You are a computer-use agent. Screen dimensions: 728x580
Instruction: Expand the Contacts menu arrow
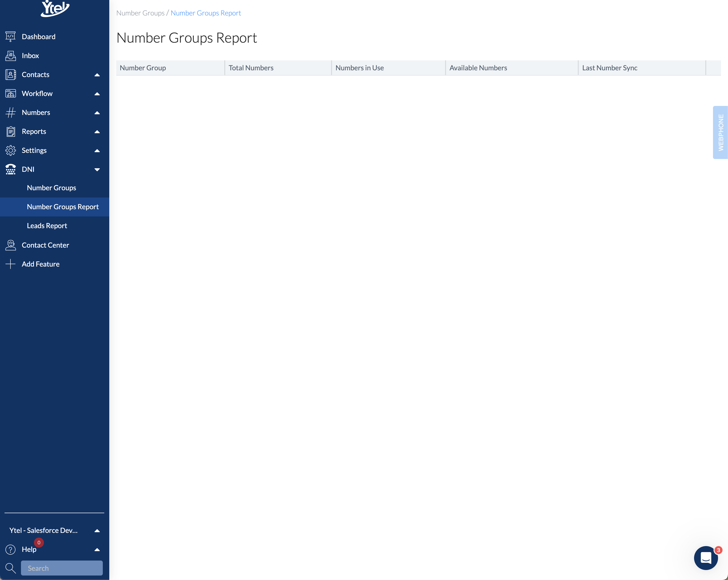(97, 75)
